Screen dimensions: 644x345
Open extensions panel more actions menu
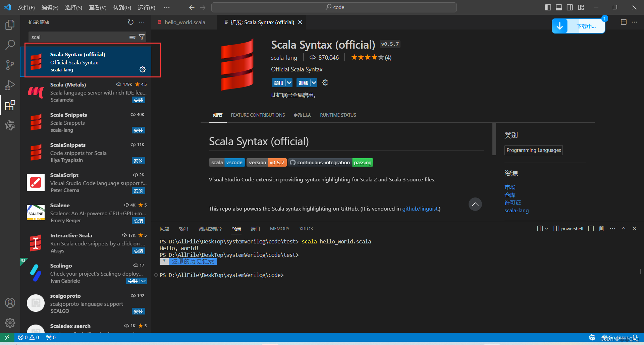point(142,22)
